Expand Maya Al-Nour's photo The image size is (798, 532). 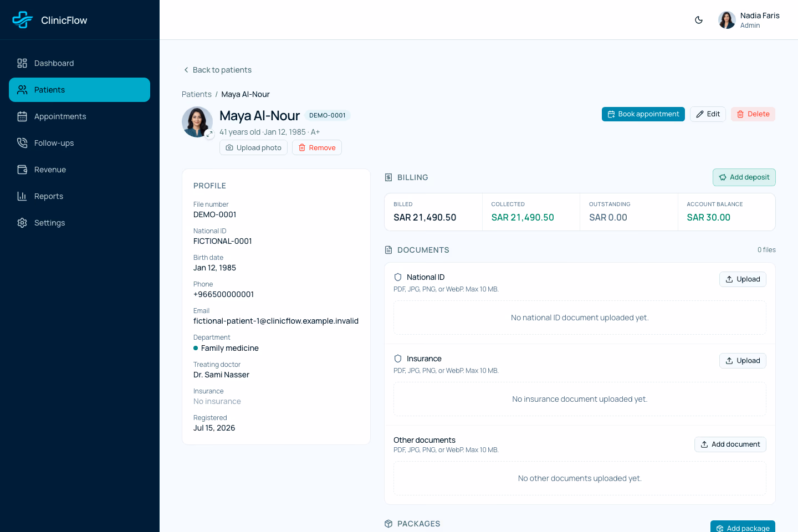coord(209,134)
